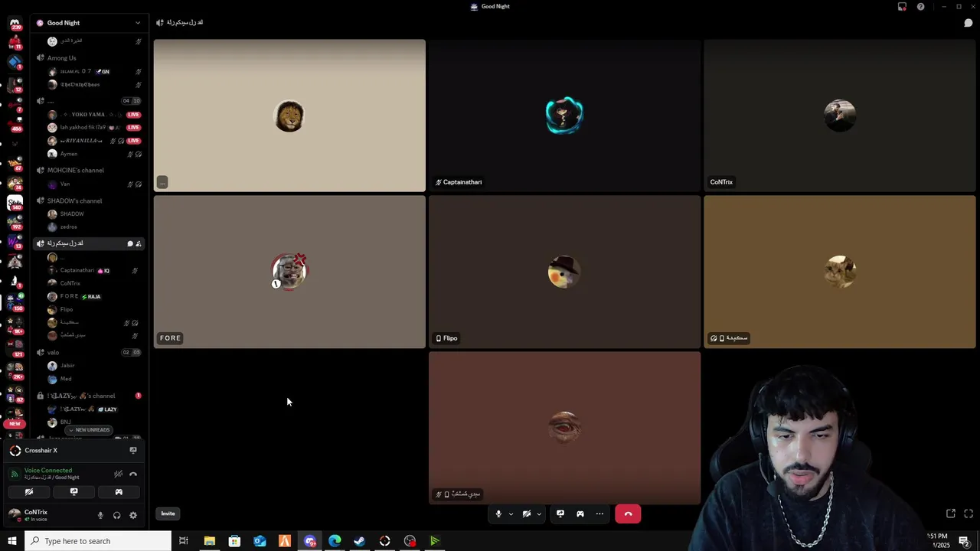Turn on camera in the call control bar
The image size is (980, 551).
click(x=527, y=514)
